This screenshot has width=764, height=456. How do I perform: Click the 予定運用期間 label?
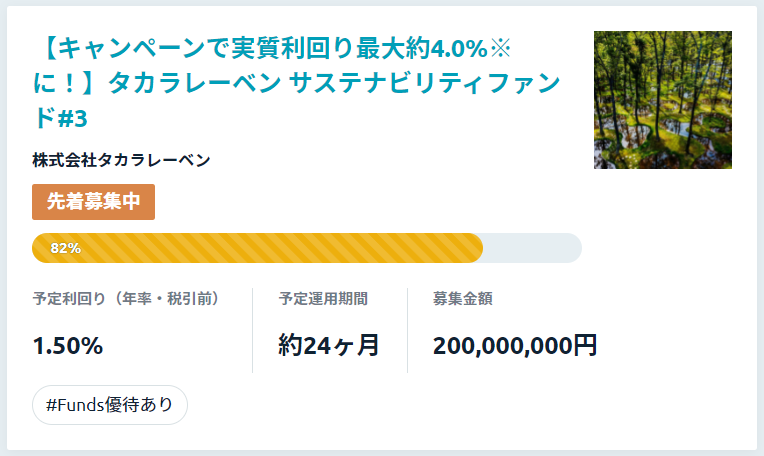point(323,298)
